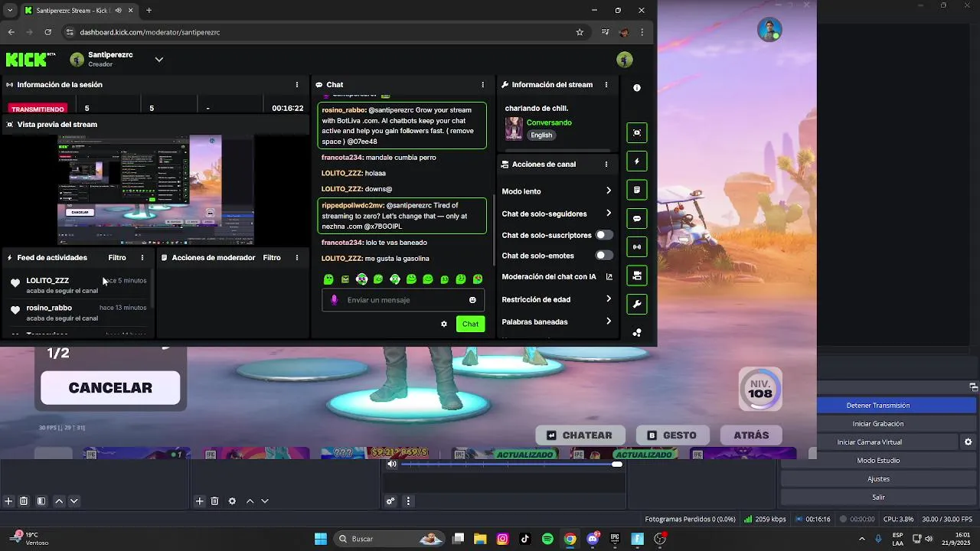Image resolution: width=980 pixels, height=551 pixels.
Task: Open Acciones de canal three-dot menu
Action: point(606,165)
